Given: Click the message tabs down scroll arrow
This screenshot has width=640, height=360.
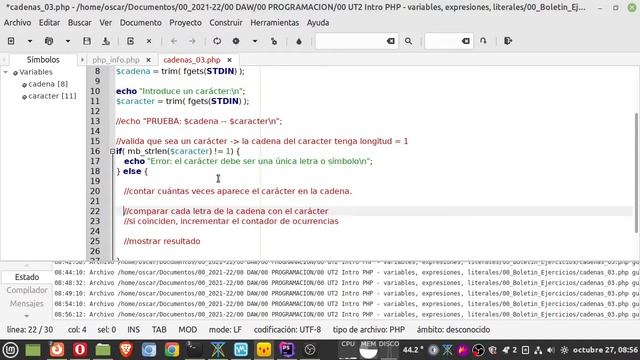Looking at the screenshot, I should click(27, 316).
